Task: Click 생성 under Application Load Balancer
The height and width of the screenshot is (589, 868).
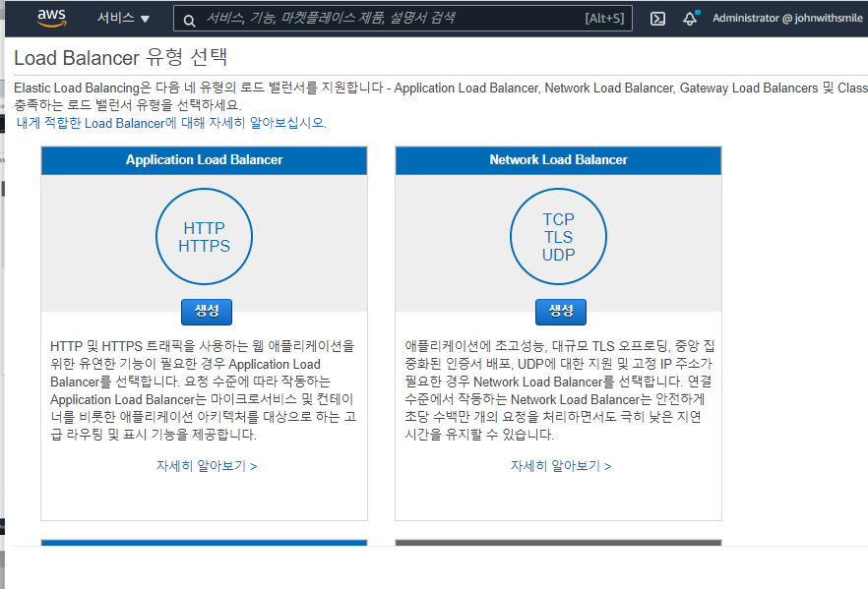Action: 207,312
